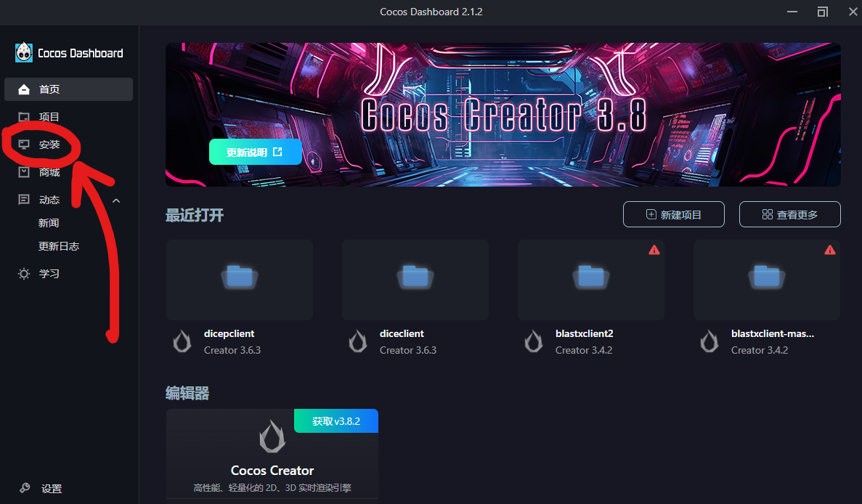This screenshot has height=504, width=862.
Task: Collapse the 动态 section chevron
Action: (116, 199)
